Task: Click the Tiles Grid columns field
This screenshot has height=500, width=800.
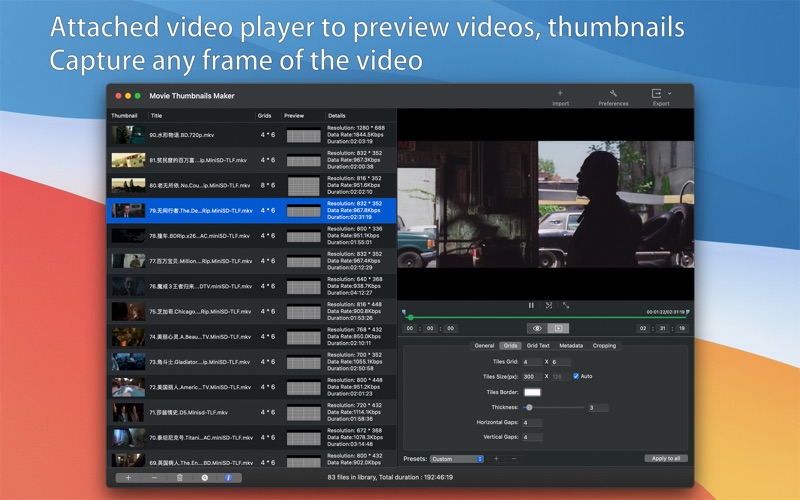Action: 561,362
